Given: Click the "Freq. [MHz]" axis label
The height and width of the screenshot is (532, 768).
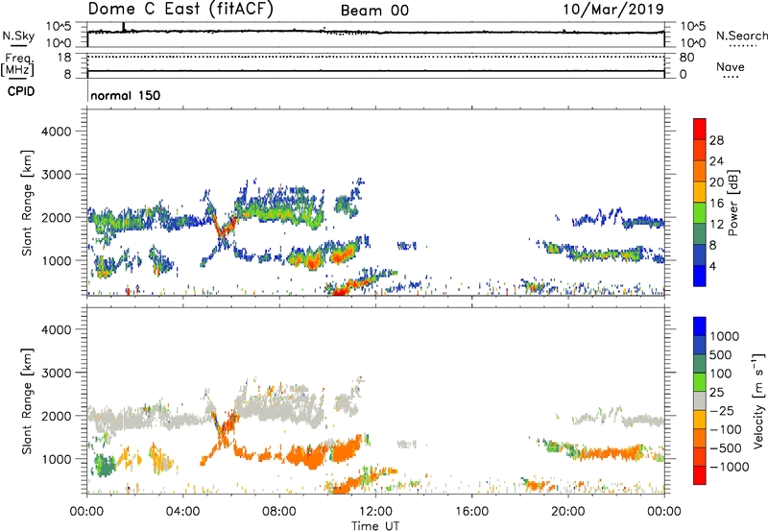Looking at the screenshot, I should click(17, 64).
